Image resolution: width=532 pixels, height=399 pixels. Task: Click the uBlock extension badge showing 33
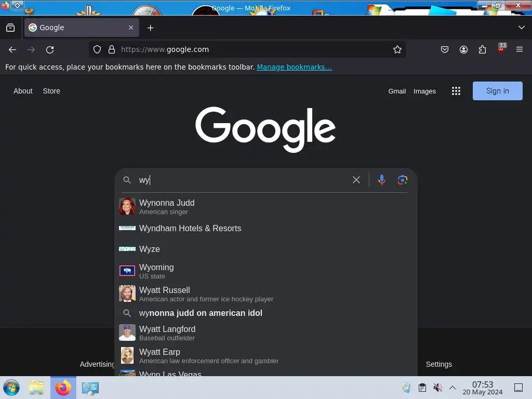click(501, 48)
